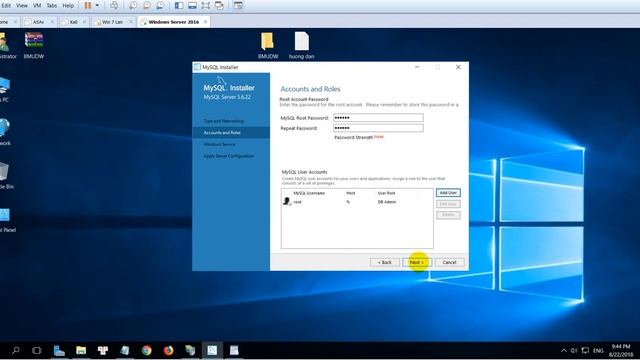Screen dimensions: 640x360
Task: Click the Next button in MySQL Installer
Action: pos(417,262)
